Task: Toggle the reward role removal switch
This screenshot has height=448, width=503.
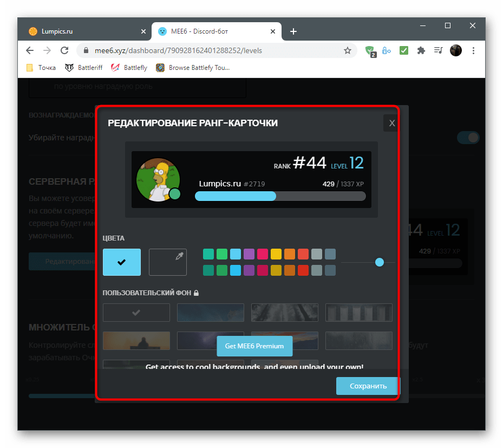Action: (468, 138)
